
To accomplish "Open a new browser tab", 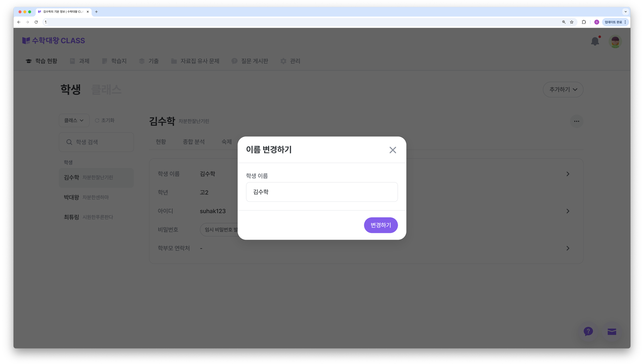I will tap(96, 12).
